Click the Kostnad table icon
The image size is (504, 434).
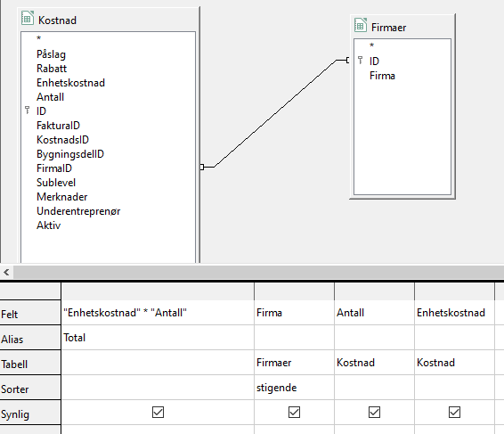pos(28,19)
